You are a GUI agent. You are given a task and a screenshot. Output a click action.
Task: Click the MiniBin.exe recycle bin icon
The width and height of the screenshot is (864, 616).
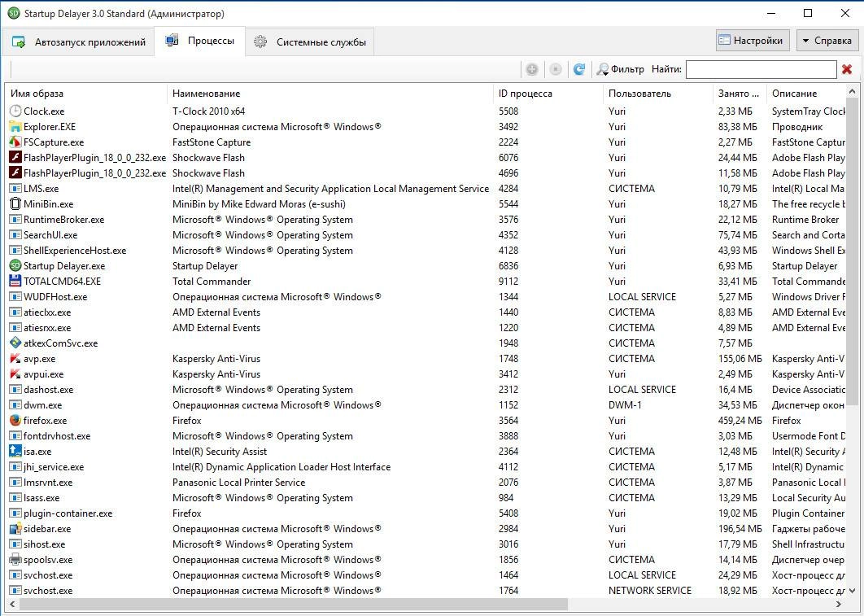pyautogui.click(x=15, y=204)
